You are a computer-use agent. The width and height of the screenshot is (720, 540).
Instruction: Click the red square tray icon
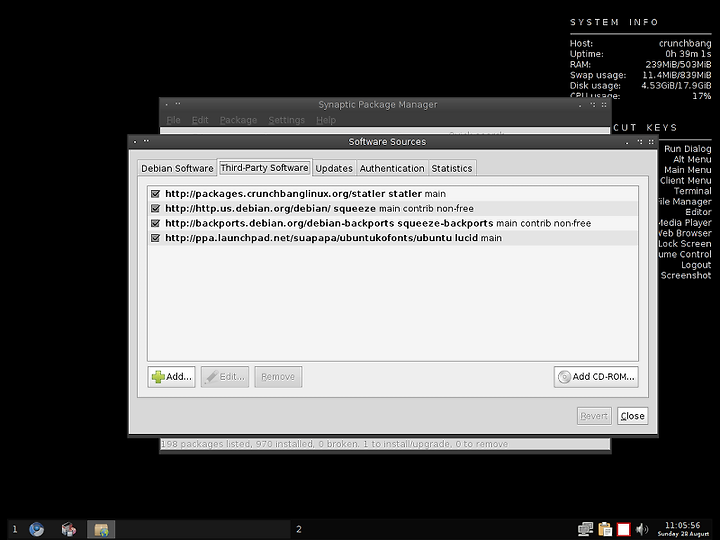(x=624, y=529)
